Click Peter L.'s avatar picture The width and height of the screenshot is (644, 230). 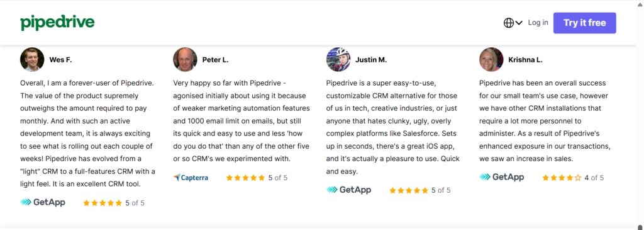(186, 60)
